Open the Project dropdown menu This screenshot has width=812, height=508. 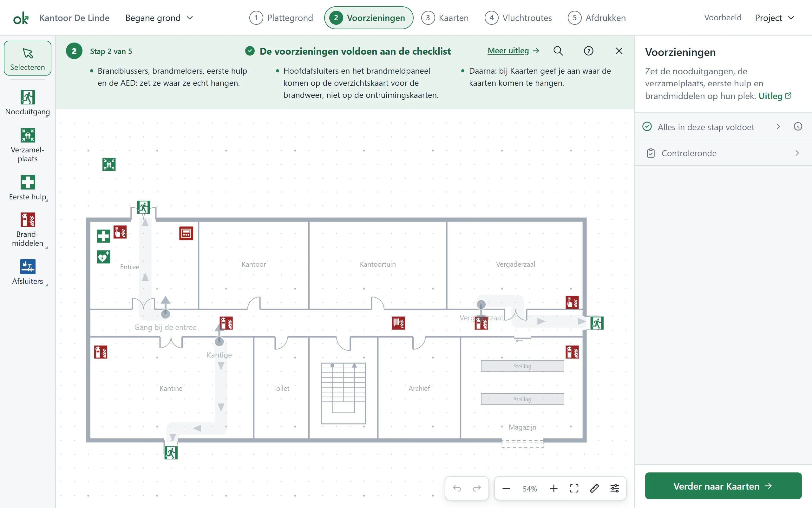tap(775, 18)
